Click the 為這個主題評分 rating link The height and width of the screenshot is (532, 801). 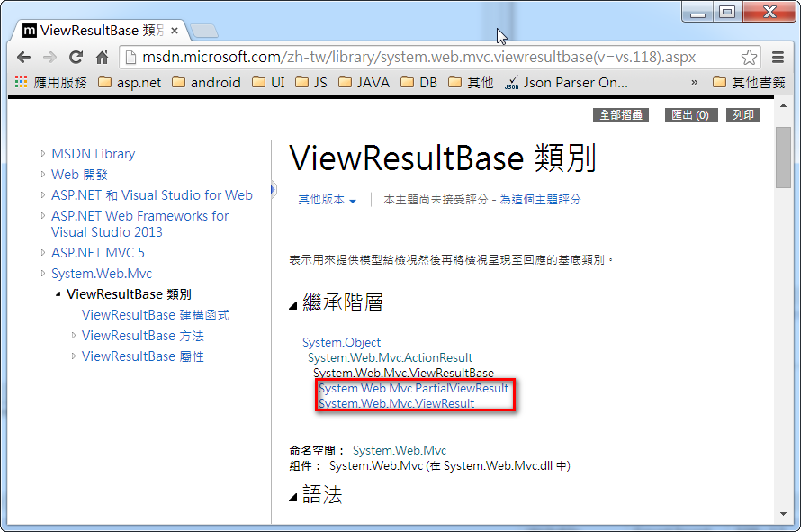pos(540,200)
